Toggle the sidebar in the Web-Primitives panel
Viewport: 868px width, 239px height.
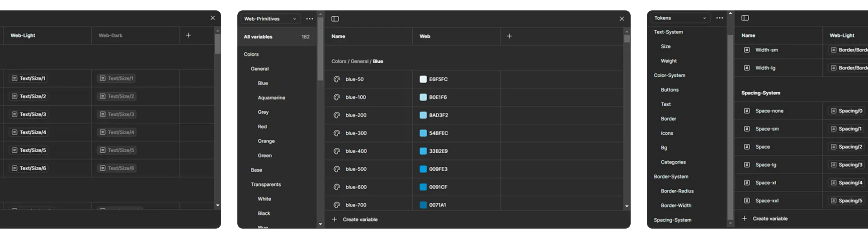coord(335,19)
